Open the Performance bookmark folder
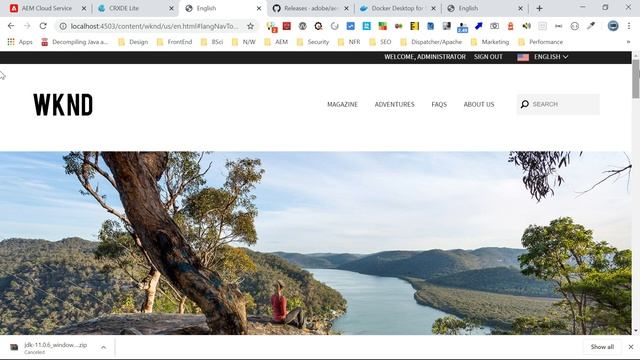Image resolution: width=640 pixels, height=360 pixels. tap(540, 42)
